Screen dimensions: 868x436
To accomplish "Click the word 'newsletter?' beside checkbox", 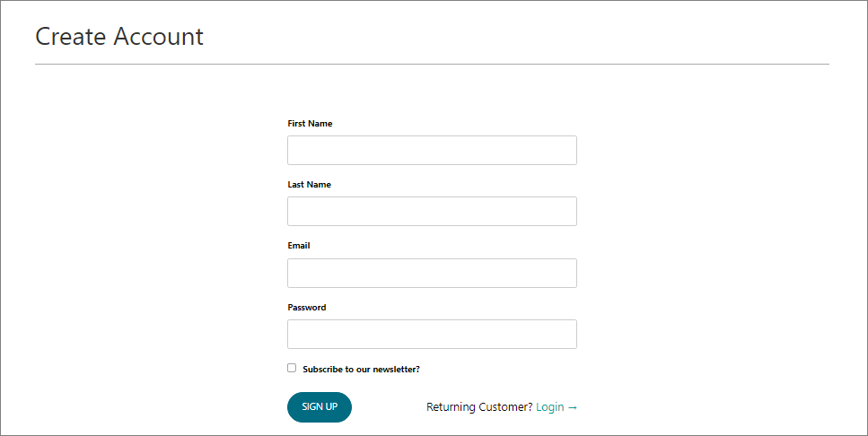I will click(397, 369).
